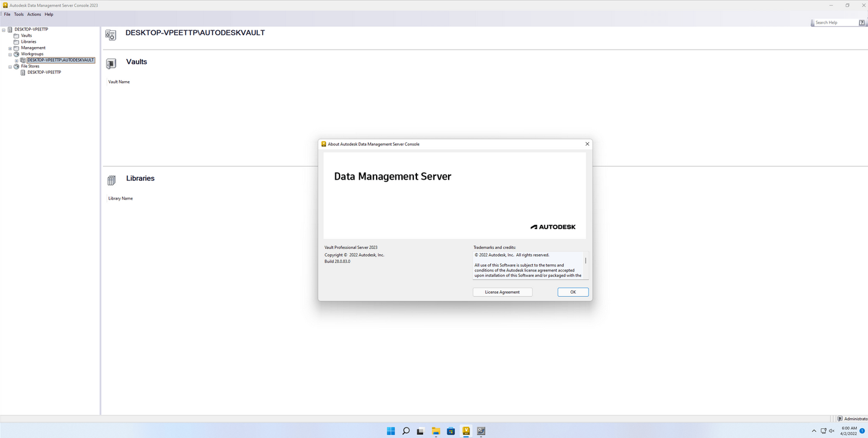This screenshot has width=868, height=438.
Task: Select Management in the navigation tree
Action: click(x=33, y=48)
